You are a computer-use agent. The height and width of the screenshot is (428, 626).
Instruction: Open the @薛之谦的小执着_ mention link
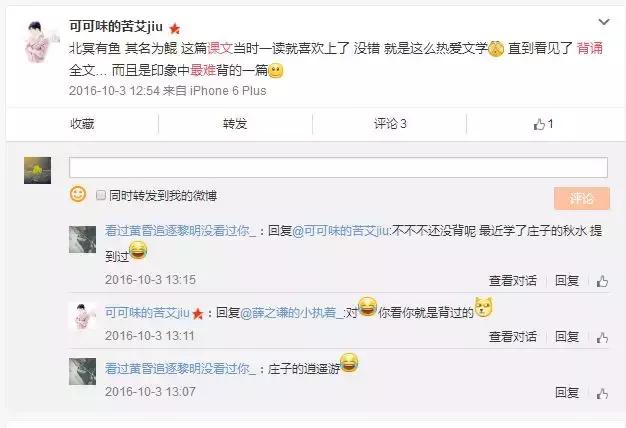pyautogui.click(x=291, y=313)
